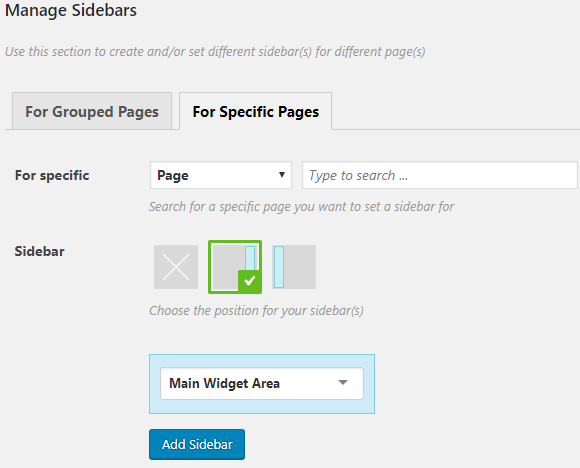Click the Main Widget Area caret arrow
The image size is (580, 468).
(343, 383)
